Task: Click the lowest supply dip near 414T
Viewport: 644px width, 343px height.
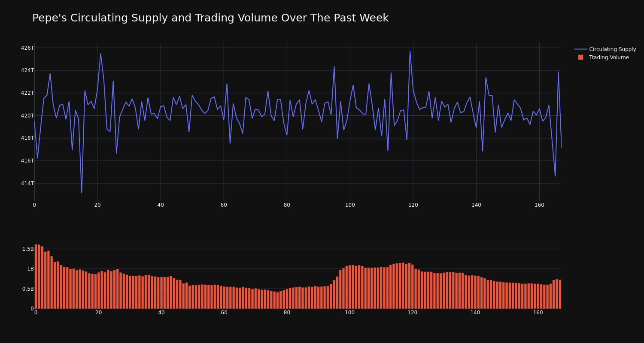Action: tap(82, 193)
